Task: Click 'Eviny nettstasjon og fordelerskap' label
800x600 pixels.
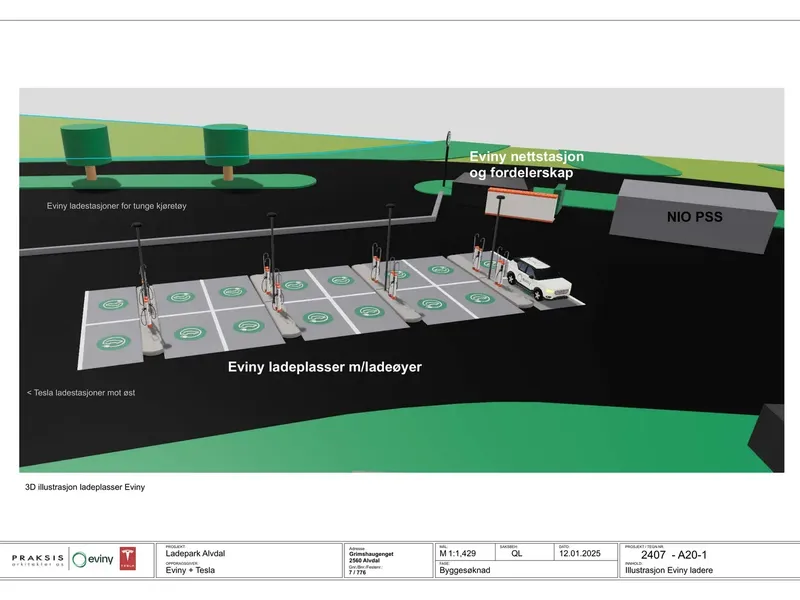Action: coord(527,164)
